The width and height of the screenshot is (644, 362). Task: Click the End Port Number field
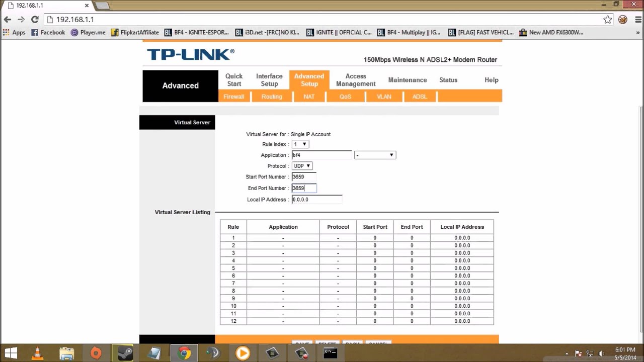[x=304, y=188]
